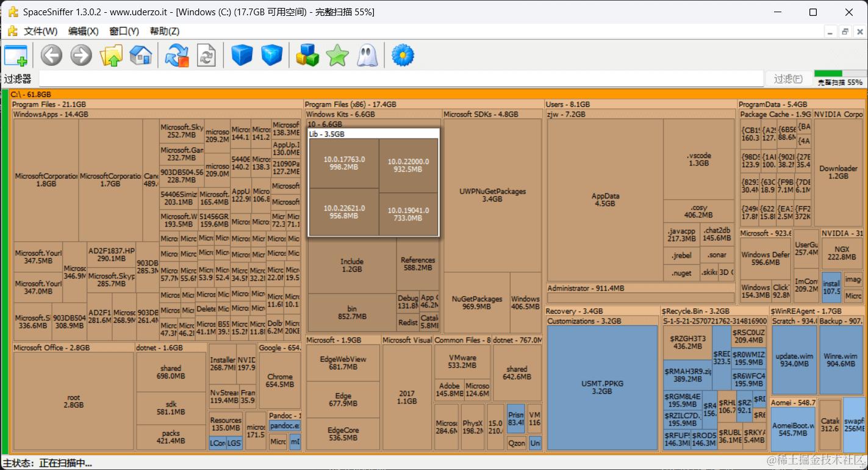Go back with the left arrow icon
Viewport: 868px width, 470px height.
[52, 56]
